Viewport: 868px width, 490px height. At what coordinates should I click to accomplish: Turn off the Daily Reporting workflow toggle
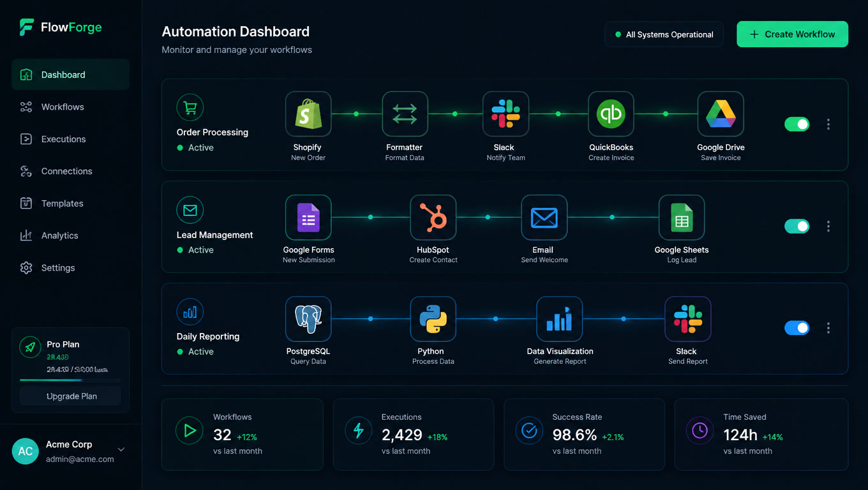click(x=797, y=328)
